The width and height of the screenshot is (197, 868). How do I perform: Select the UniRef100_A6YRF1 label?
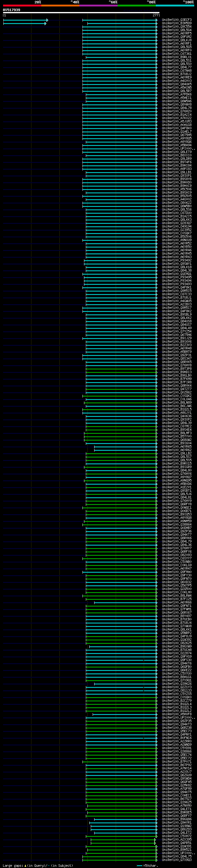coord(177,43)
